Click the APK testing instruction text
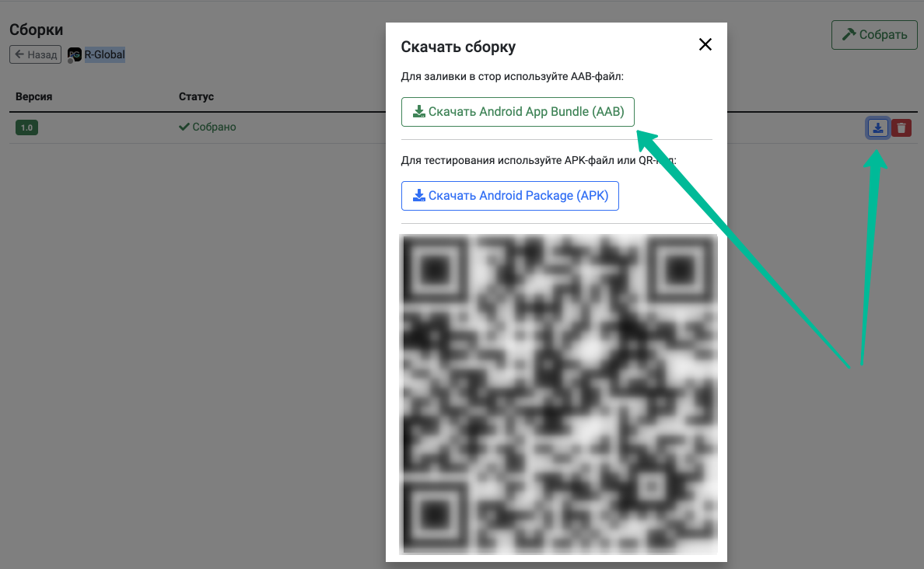 tap(538, 160)
